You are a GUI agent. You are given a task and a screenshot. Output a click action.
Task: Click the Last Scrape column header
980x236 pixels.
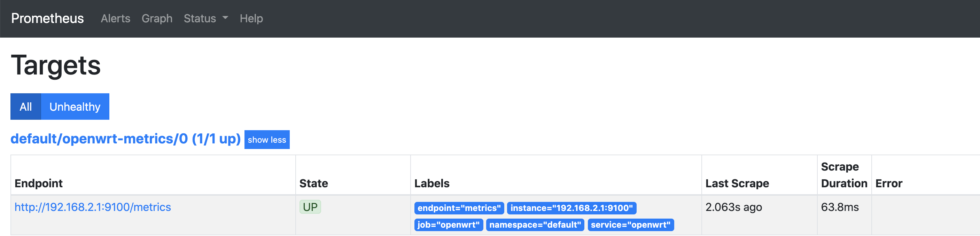pos(737,183)
